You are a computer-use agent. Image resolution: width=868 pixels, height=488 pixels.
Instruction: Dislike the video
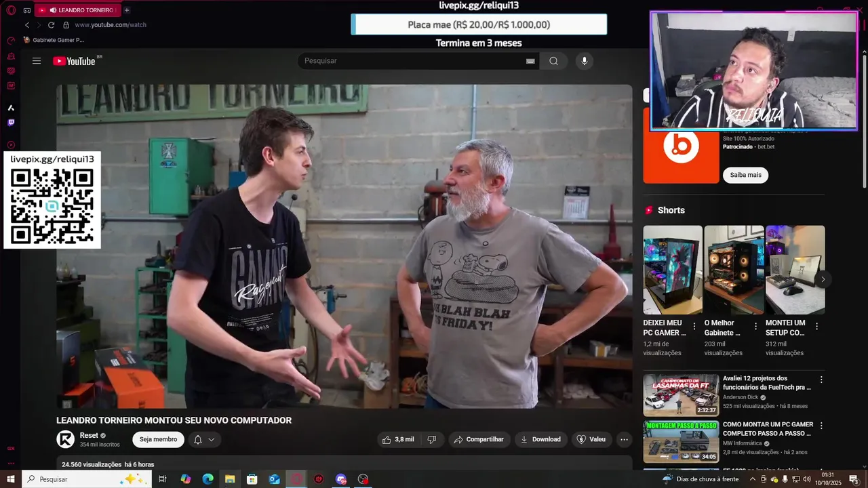[432, 439]
